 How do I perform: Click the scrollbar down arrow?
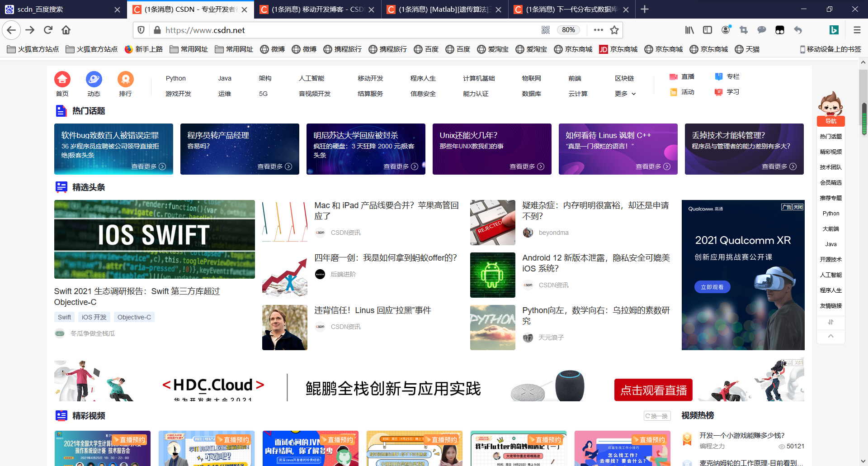coord(863,461)
